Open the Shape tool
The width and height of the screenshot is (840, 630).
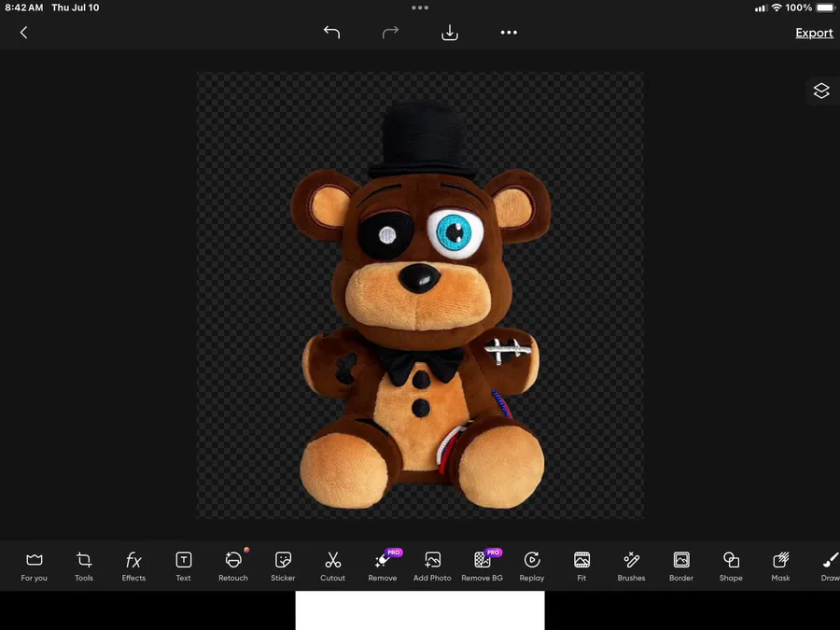(731, 567)
